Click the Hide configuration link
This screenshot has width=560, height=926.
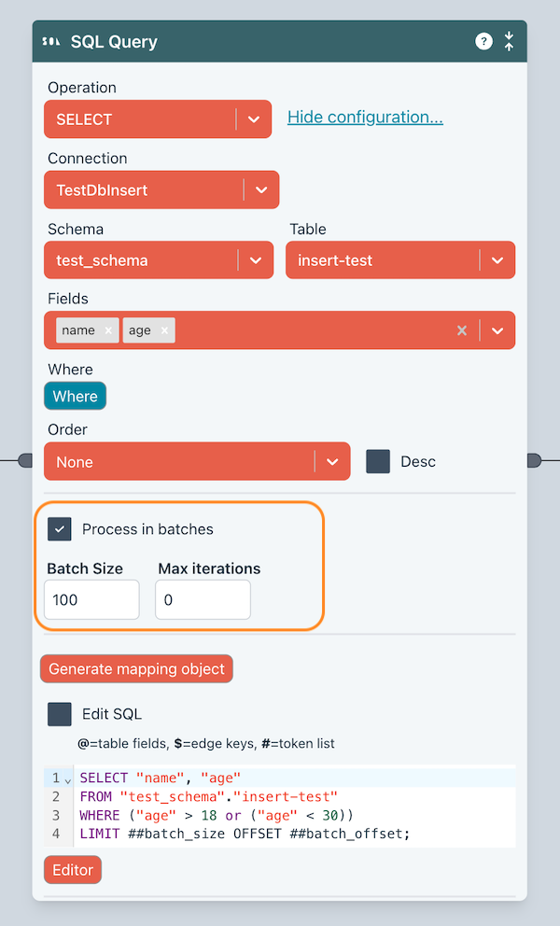point(365,118)
